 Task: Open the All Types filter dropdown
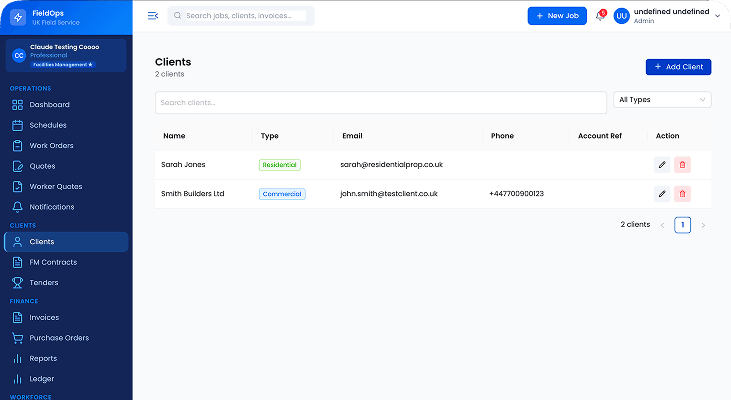(662, 100)
